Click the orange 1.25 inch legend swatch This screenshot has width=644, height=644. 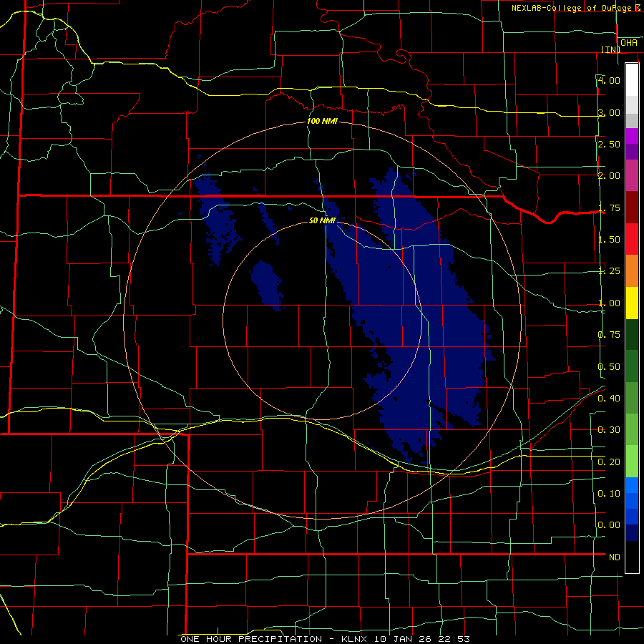632,270
